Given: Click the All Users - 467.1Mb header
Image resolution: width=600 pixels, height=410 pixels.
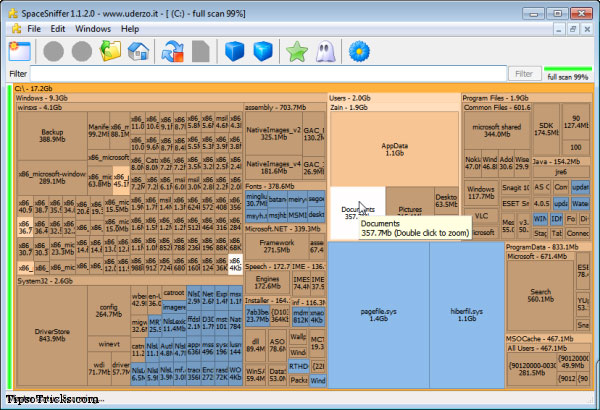Looking at the screenshot, I should (548, 348).
